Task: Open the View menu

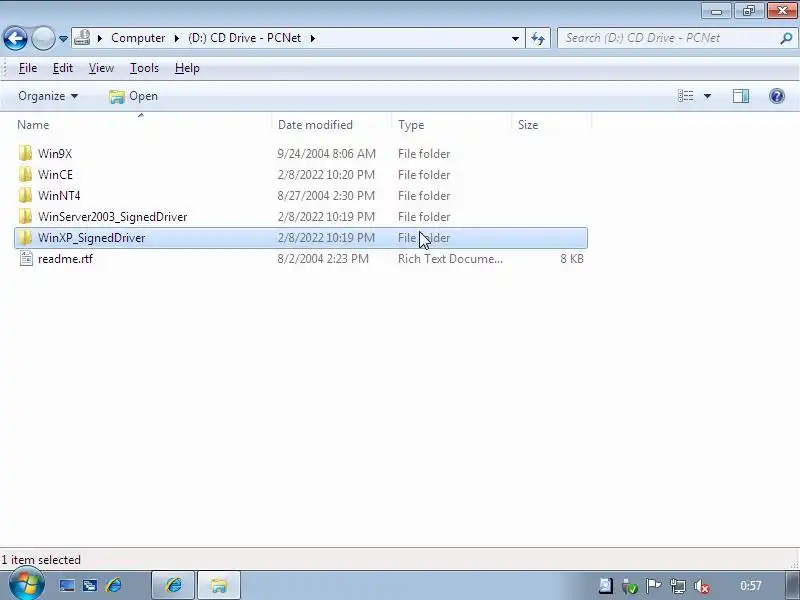Action: coord(101,68)
